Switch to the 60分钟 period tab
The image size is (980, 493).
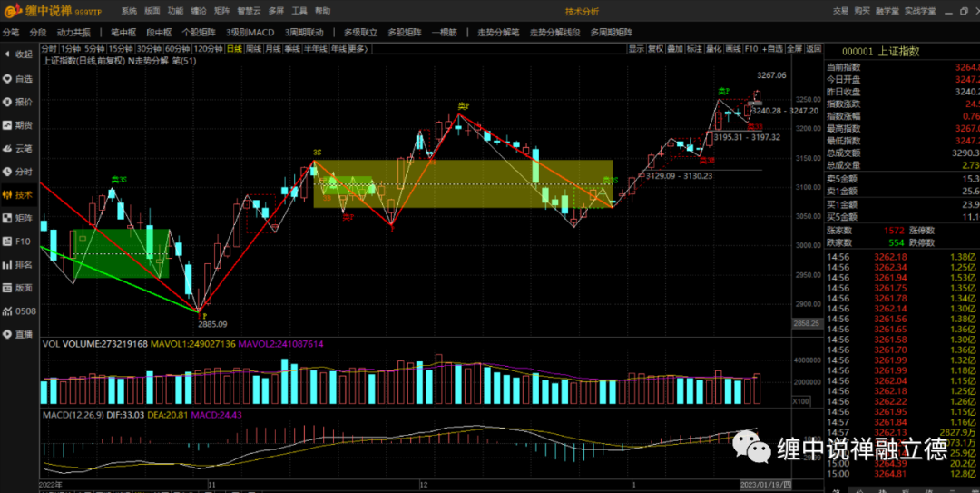pos(177,49)
